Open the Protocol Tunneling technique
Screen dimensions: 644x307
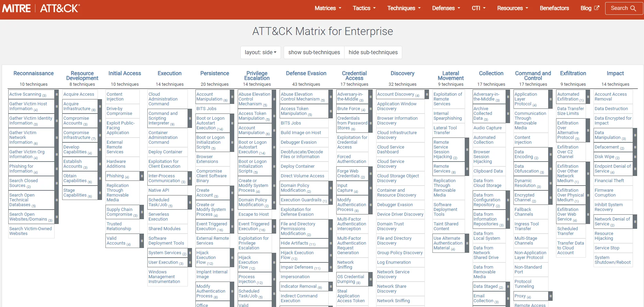(x=524, y=284)
